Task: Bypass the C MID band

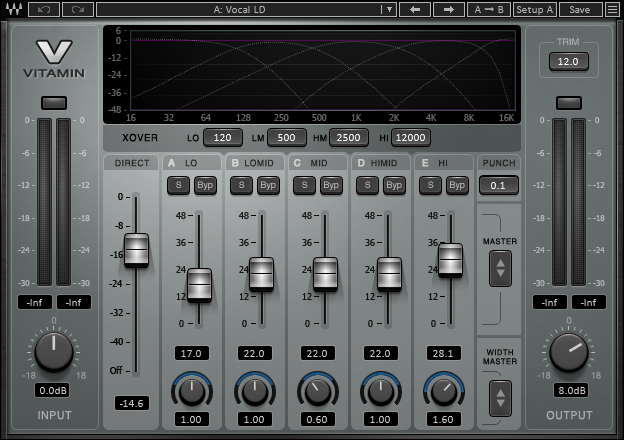Action: point(331,185)
